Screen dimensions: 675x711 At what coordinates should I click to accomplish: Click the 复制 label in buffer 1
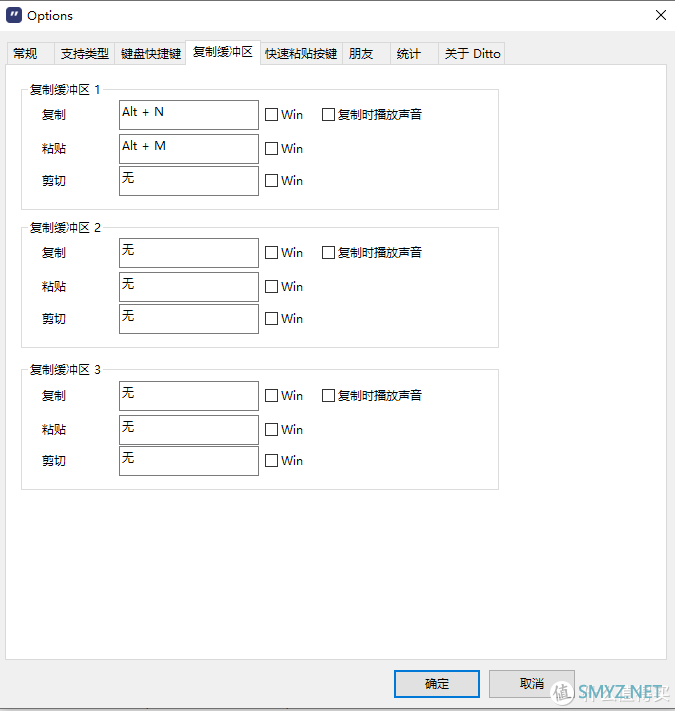54,115
